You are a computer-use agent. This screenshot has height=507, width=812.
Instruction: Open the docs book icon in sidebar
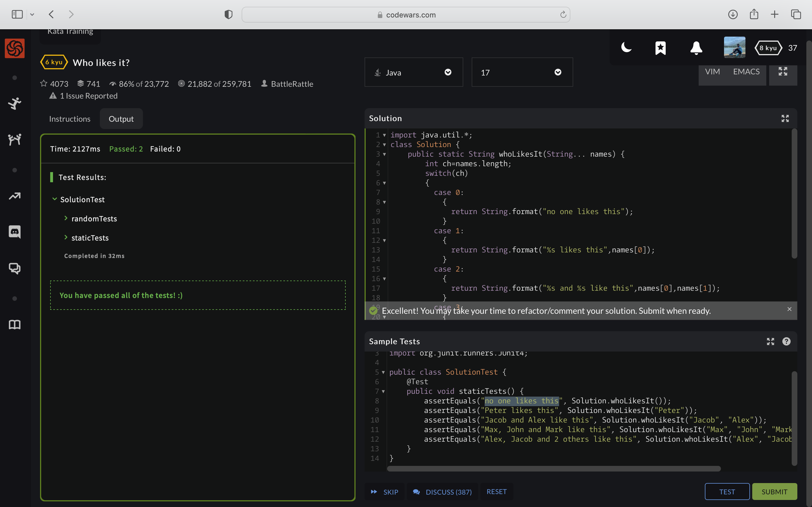(x=14, y=324)
